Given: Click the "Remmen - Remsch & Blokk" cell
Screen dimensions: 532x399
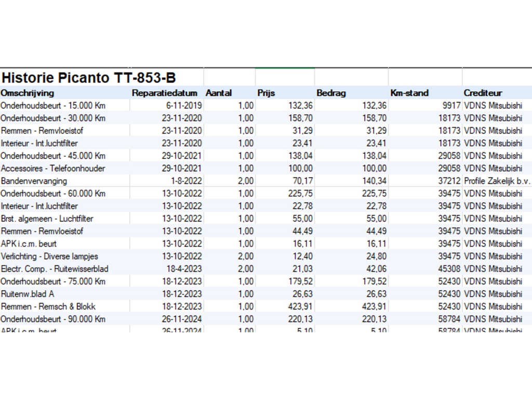Looking at the screenshot, I should click(x=48, y=307).
